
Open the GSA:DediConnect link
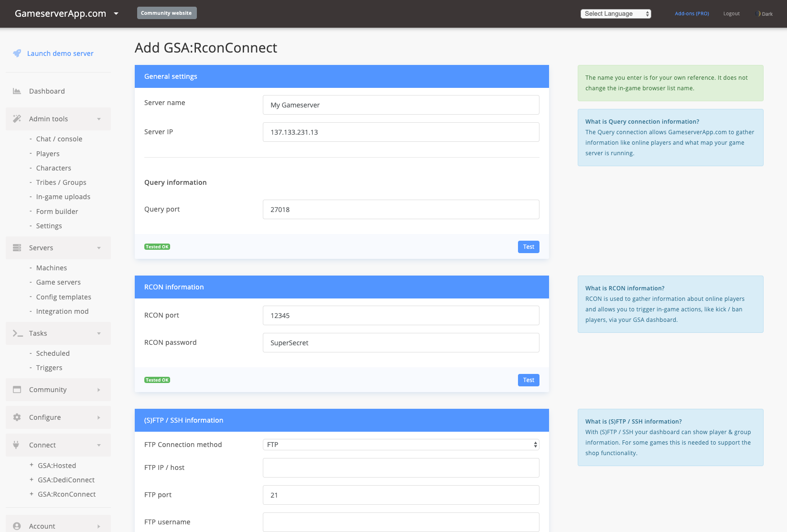66,480
